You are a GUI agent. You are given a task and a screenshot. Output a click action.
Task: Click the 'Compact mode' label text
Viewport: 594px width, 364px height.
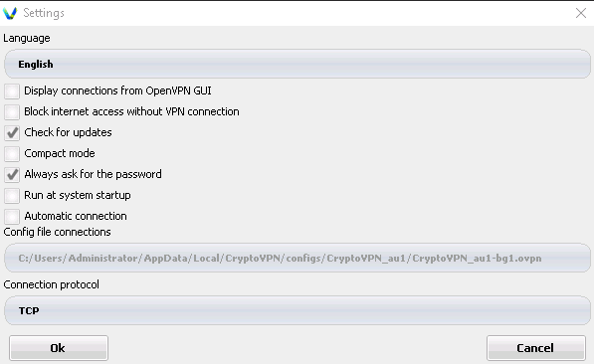[x=60, y=153]
